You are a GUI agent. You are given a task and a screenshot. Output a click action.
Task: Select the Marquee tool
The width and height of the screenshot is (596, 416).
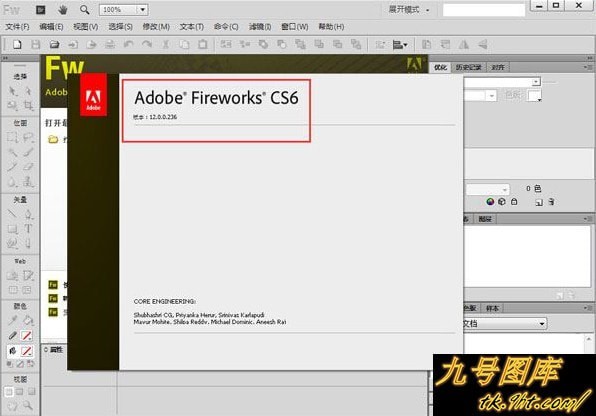[x=12, y=137]
